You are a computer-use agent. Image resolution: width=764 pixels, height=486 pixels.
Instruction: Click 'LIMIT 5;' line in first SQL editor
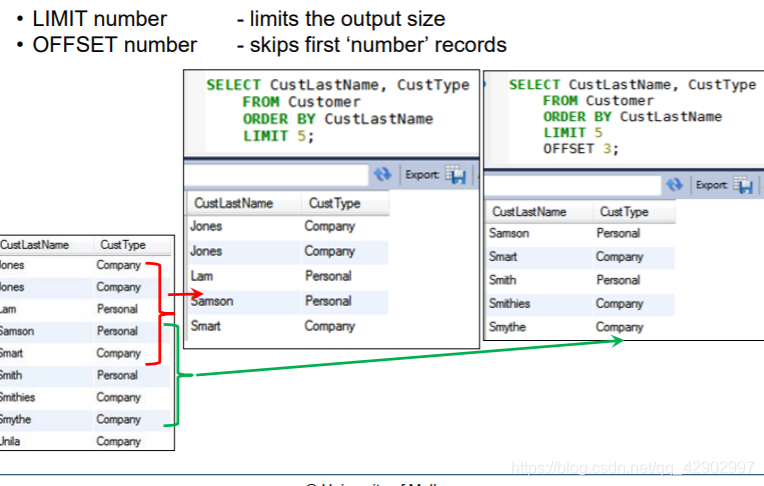pos(279,136)
